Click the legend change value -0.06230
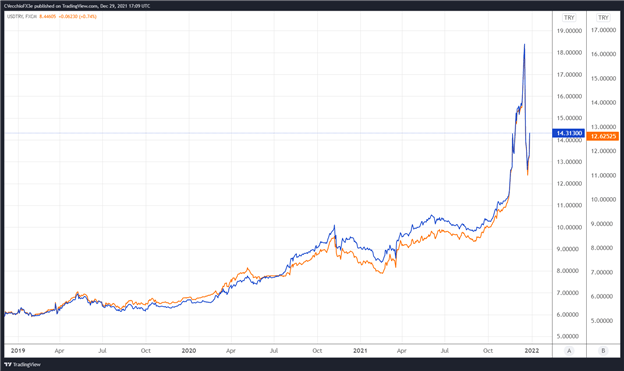This screenshot has width=624, height=371. 68,16
